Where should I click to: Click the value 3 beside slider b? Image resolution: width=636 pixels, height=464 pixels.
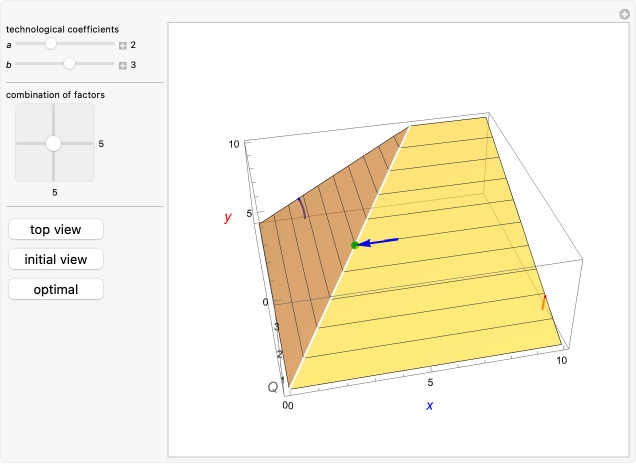click(133, 65)
